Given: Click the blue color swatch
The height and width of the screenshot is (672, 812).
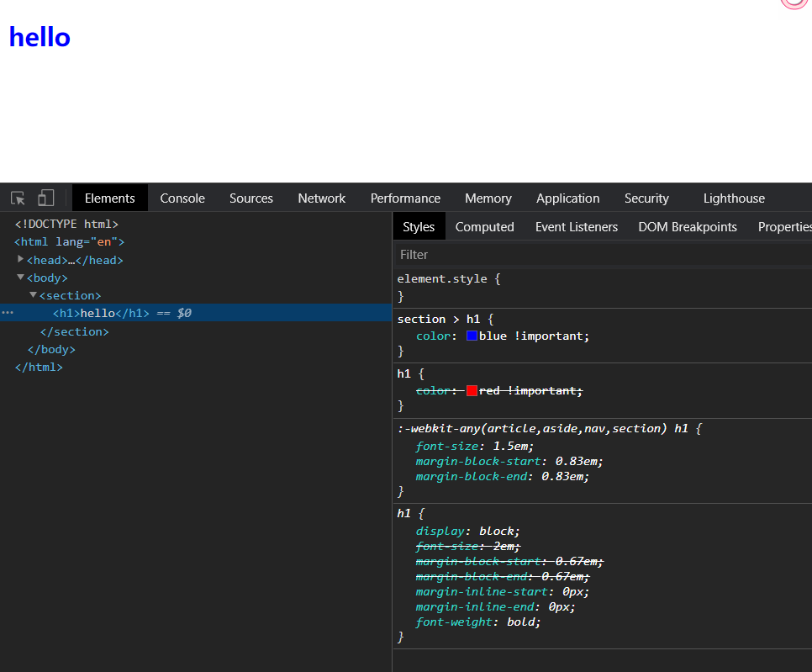Looking at the screenshot, I should (x=472, y=336).
